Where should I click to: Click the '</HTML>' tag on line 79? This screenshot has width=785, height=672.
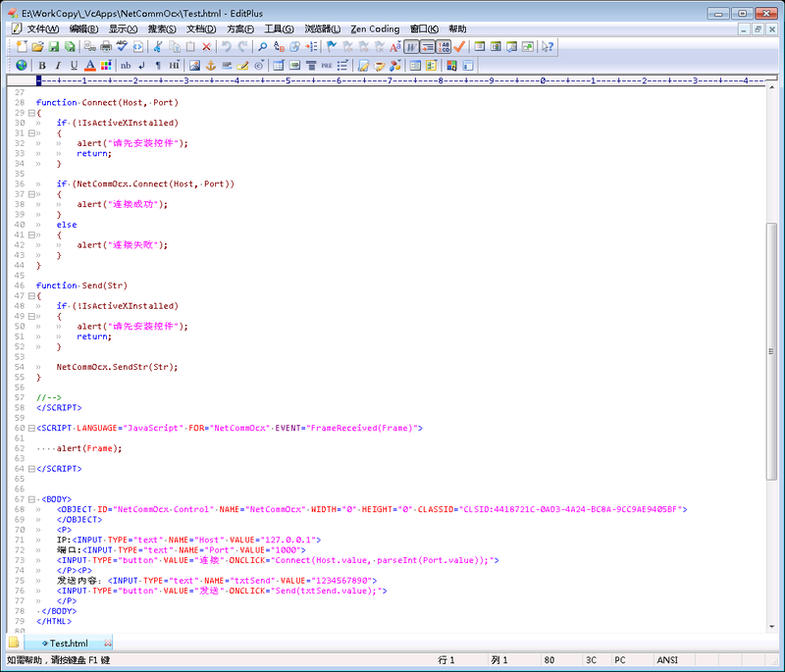(54, 621)
